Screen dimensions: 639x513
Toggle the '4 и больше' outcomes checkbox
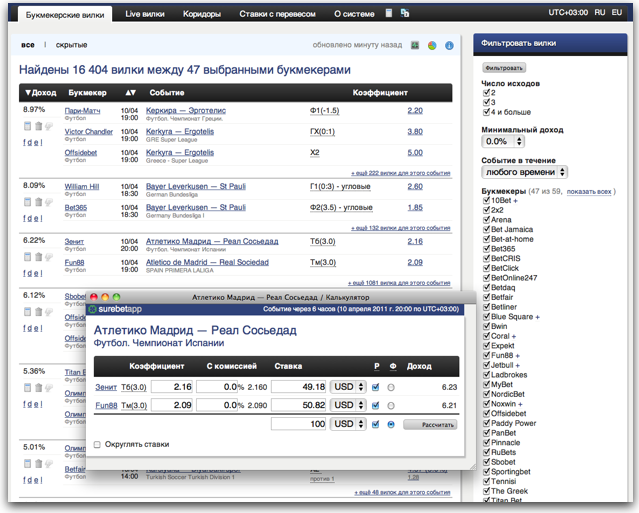(x=486, y=112)
